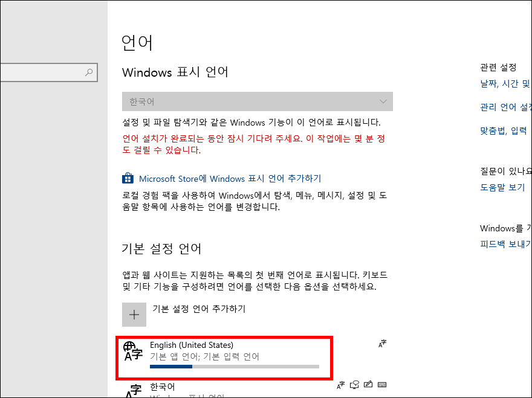
Task: Click 기본 설정 언어 추가하기 label
Action: [x=199, y=309]
